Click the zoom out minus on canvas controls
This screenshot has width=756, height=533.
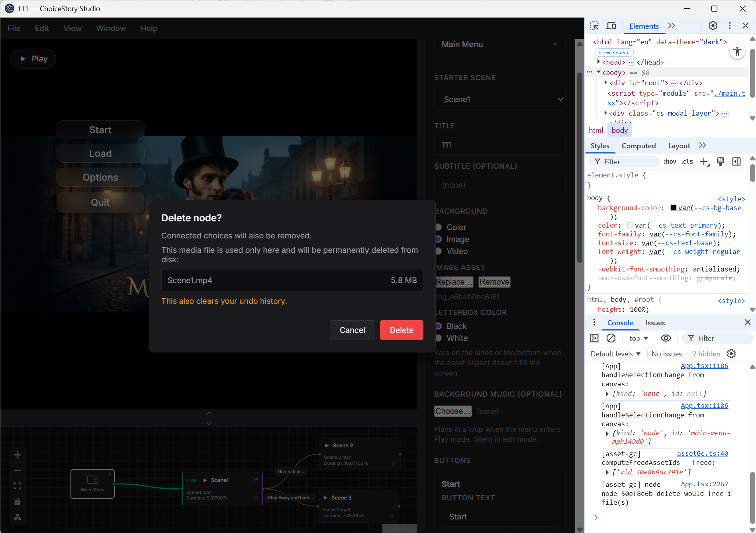pyautogui.click(x=18, y=470)
